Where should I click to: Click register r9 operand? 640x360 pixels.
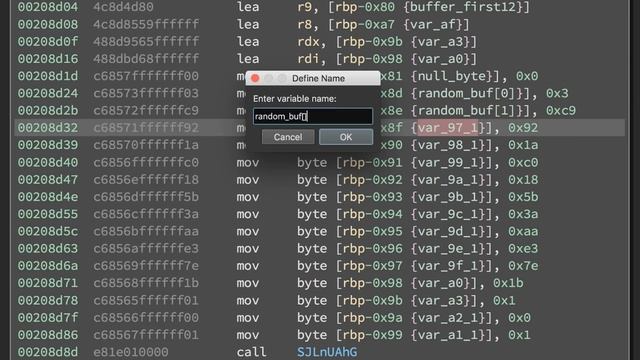[x=304, y=7]
